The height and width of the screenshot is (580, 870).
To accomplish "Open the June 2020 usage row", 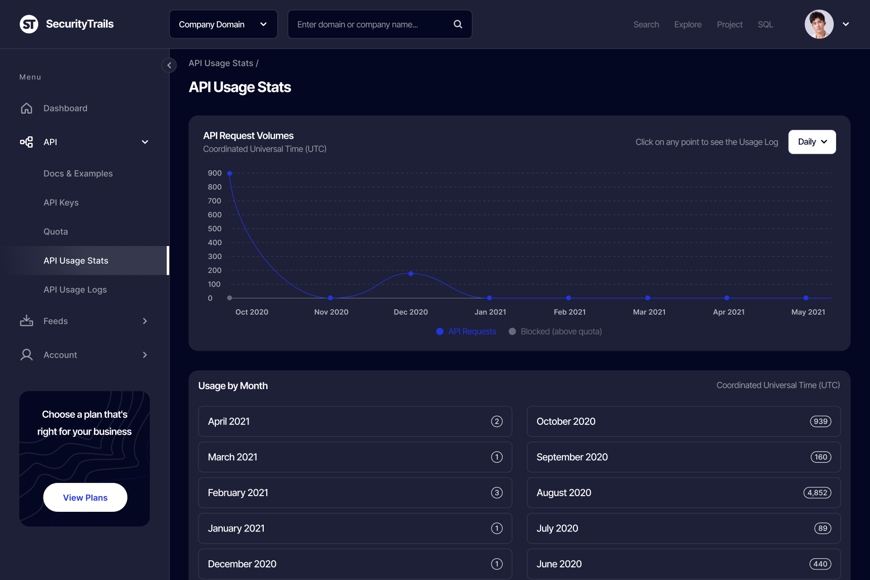I will (x=684, y=564).
